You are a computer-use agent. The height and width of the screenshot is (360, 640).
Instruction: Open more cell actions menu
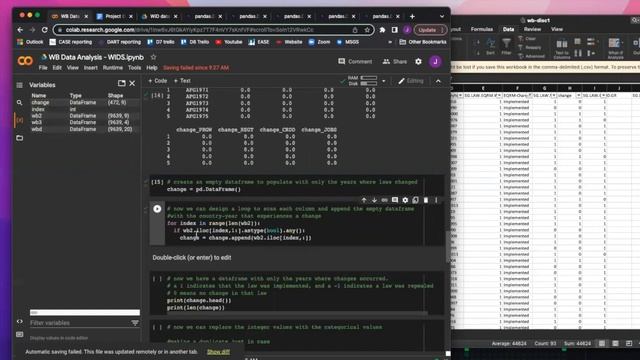point(436,200)
